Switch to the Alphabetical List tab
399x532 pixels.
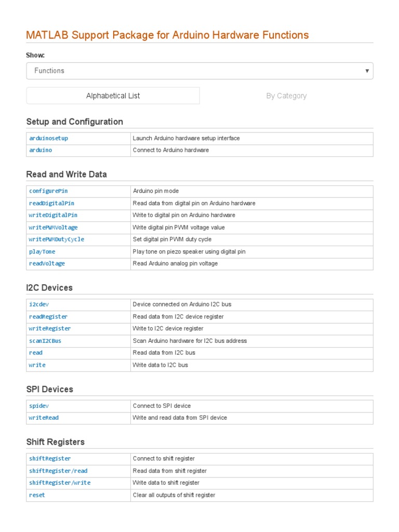tap(113, 96)
